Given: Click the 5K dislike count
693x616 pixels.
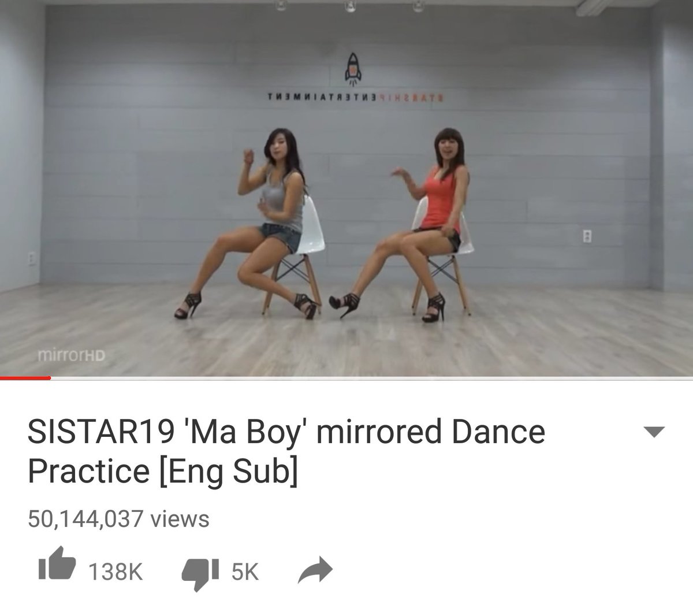Looking at the screenshot, I should [x=245, y=572].
